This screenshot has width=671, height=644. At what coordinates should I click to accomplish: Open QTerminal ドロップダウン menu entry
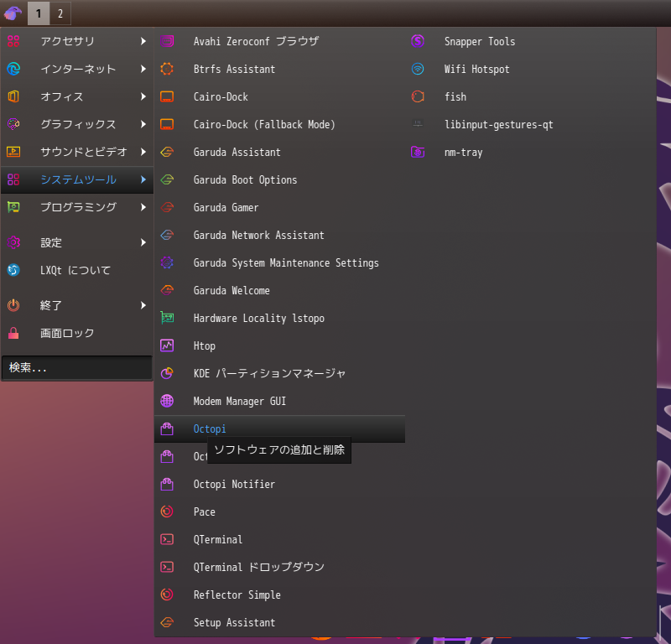click(x=280, y=567)
